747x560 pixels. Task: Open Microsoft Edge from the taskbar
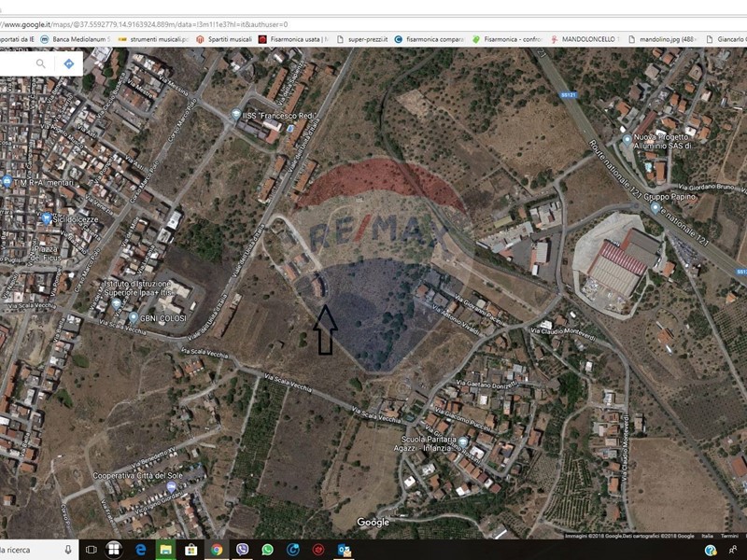(x=141, y=550)
